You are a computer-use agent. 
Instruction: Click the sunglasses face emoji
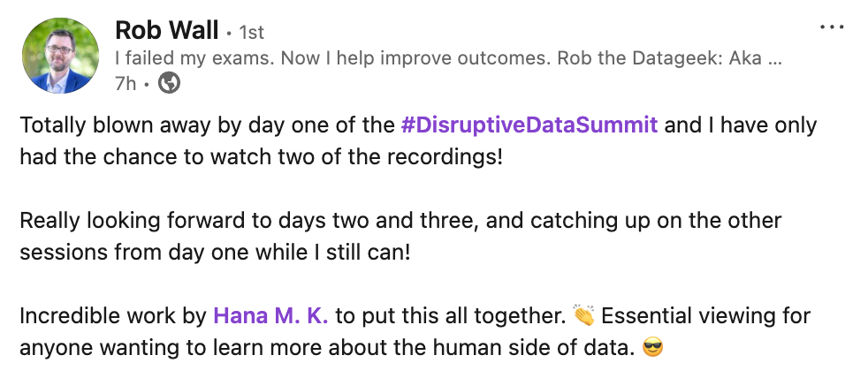[652, 348]
